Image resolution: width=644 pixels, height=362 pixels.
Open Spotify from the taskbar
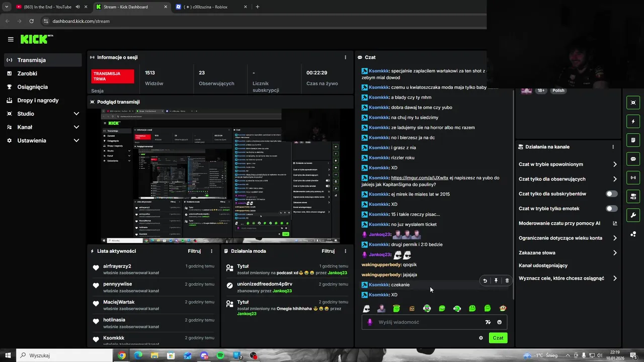[x=220, y=355]
